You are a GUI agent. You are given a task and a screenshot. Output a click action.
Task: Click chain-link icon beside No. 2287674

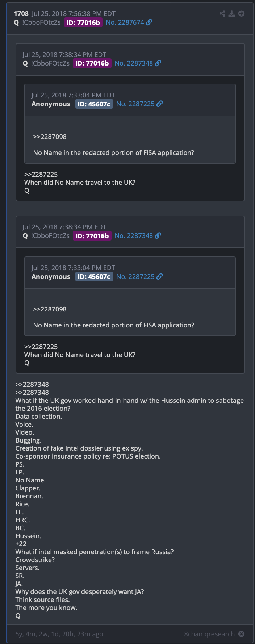pyautogui.click(x=149, y=22)
